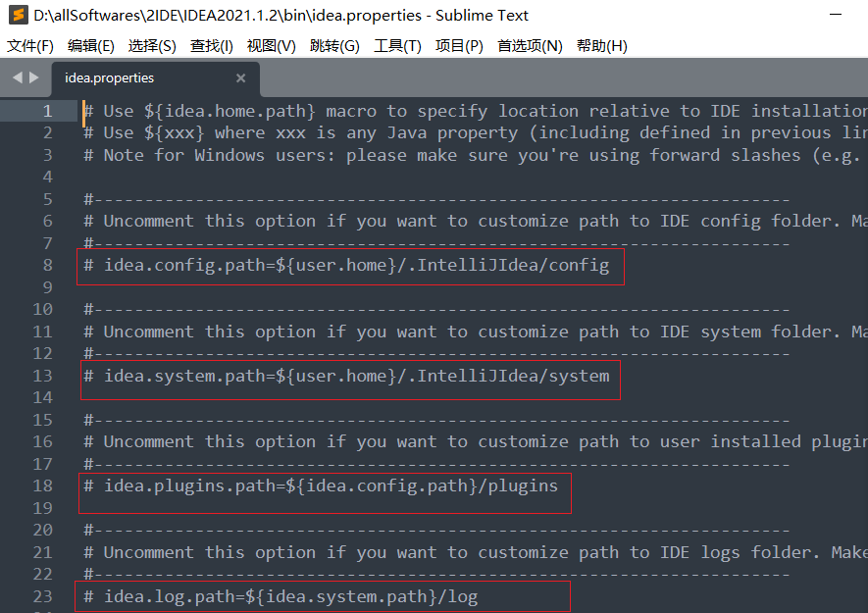The width and height of the screenshot is (868, 613).
Task: Click the Sublime Text app icon in title bar
Action: click(x=19, y=15)
